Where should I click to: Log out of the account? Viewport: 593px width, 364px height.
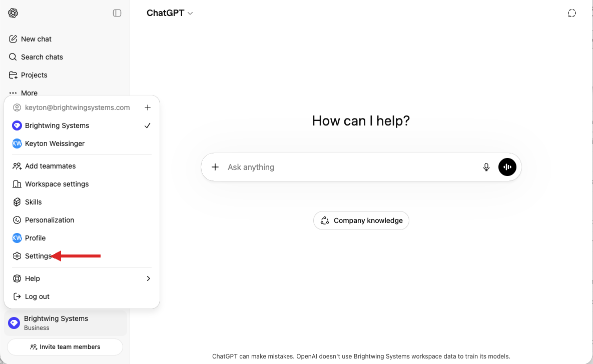coord(82,296)
